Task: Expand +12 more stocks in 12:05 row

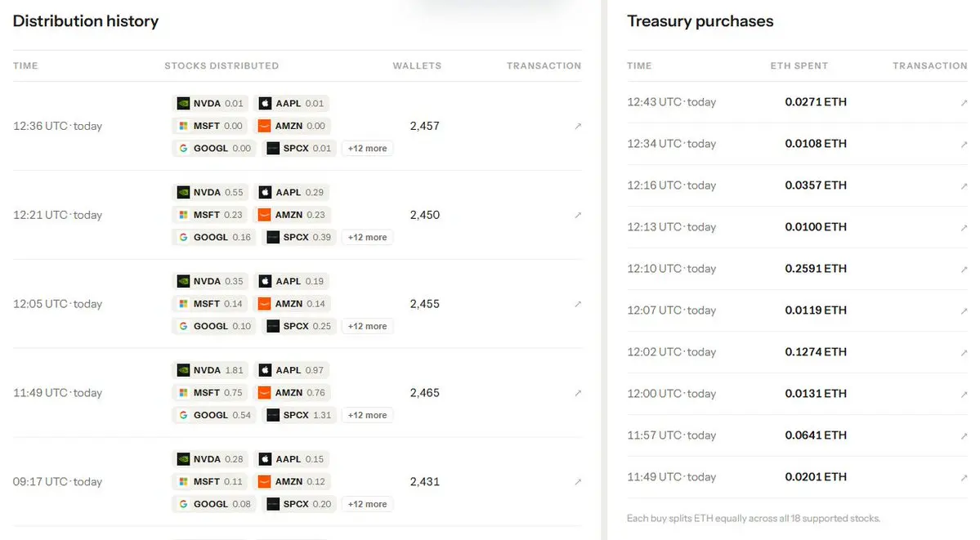Action: pos(368,326)
